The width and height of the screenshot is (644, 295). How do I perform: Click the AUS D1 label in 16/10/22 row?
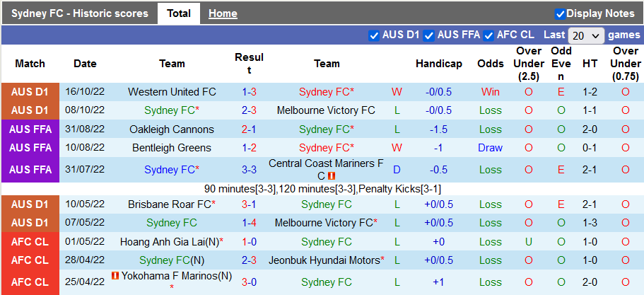[x=30, y=92]
